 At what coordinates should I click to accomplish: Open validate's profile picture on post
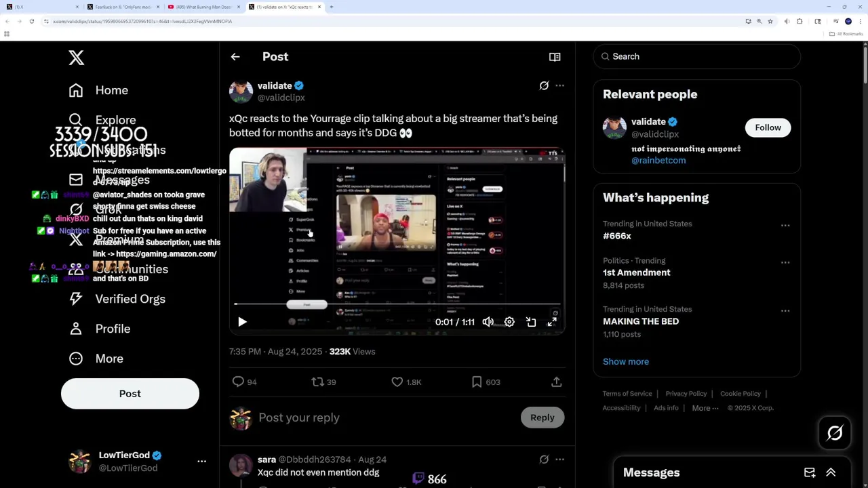tap(241, 91)
